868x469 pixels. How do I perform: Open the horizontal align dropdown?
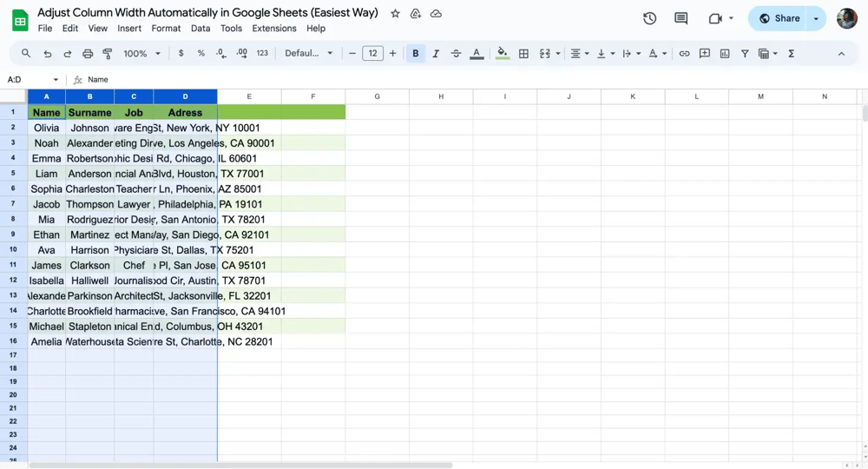tap(578, 54)
